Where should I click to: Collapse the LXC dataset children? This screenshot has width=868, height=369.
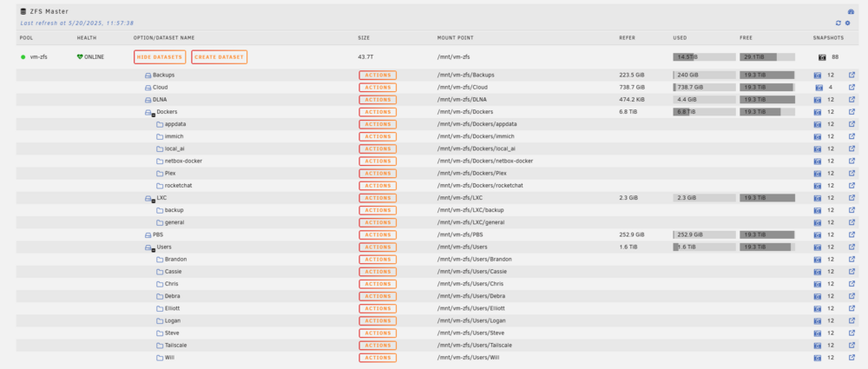coord(154,200)
